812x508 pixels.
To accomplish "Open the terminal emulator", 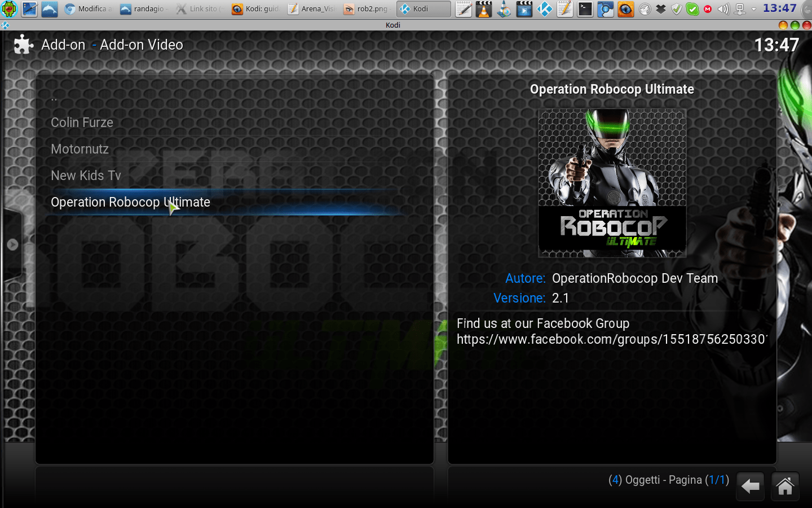I will [585, 9].
